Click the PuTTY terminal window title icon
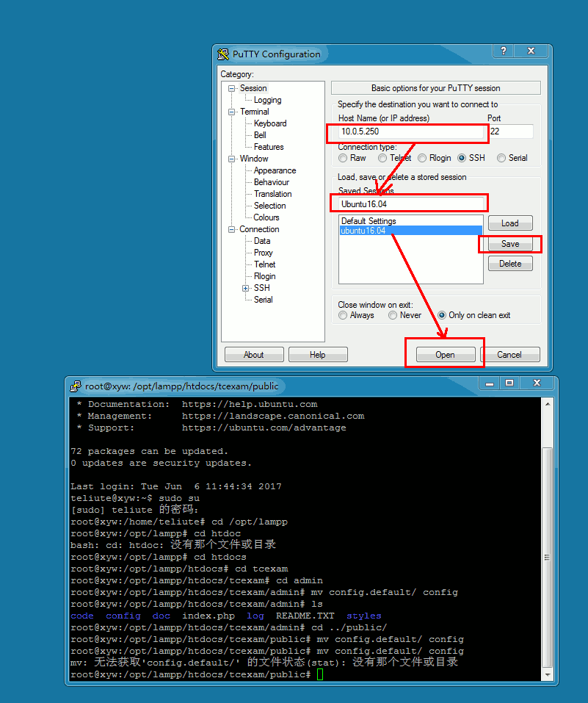The image size is (588, 703). [x=76, y=386]
